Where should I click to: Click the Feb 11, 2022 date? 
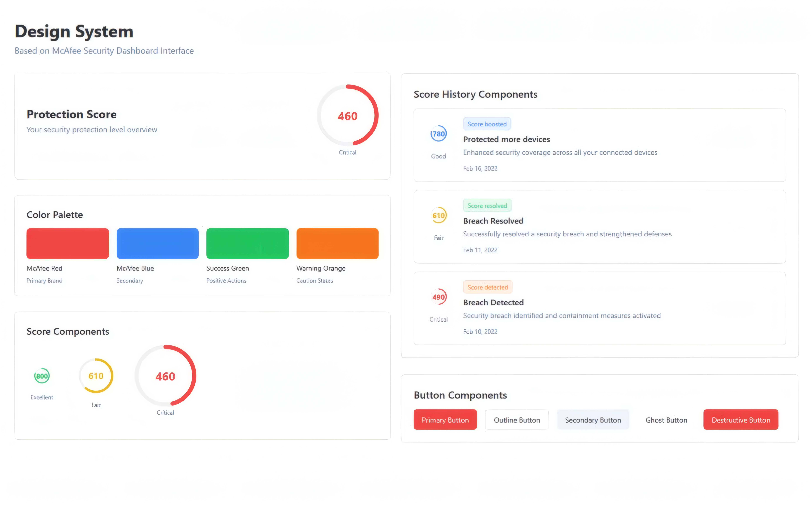480,250
